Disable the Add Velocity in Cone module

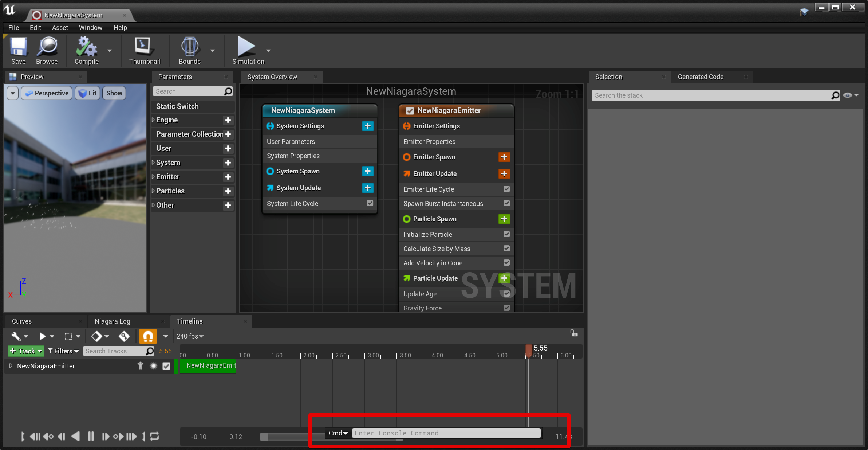tap(506, 263)
